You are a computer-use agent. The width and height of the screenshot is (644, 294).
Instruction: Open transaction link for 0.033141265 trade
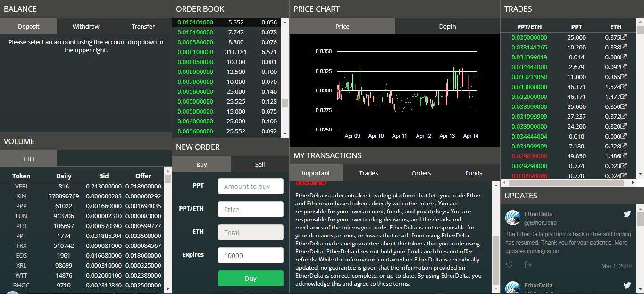point(624,47)
